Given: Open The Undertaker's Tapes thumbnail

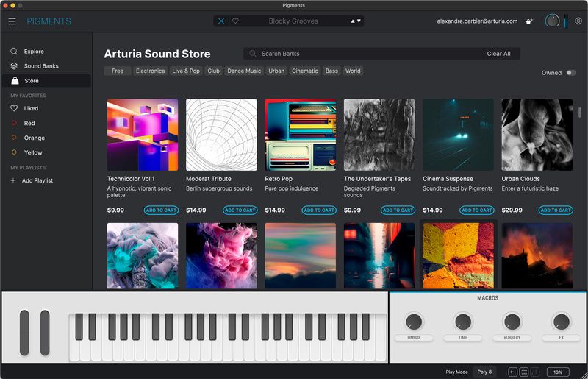Looking at the screenshot, I should (379, 135).
